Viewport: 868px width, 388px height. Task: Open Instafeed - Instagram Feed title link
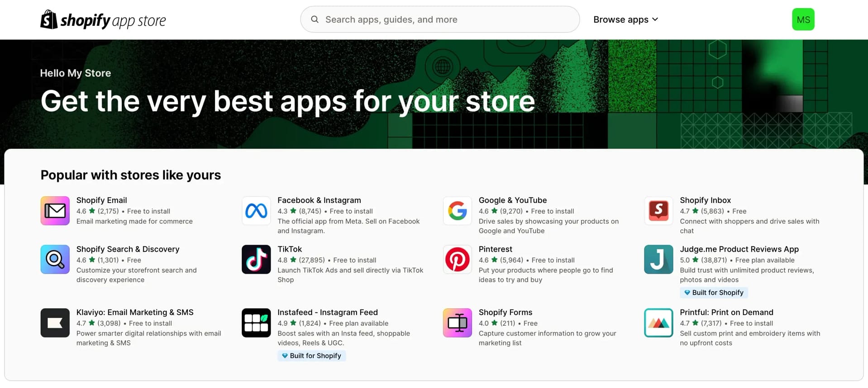[328, 312]
